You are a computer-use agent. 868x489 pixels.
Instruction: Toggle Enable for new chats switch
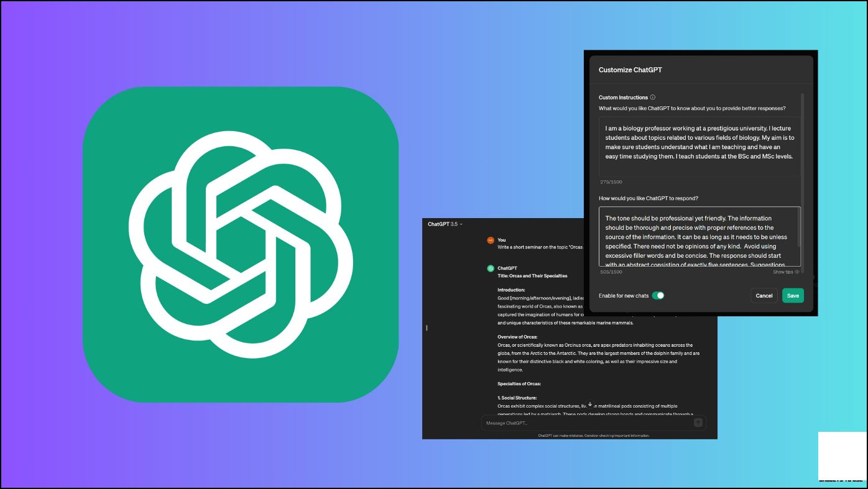point(658,296)
